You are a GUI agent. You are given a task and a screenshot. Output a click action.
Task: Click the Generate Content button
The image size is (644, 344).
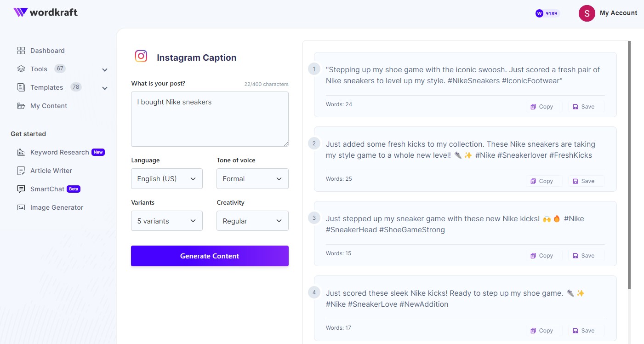[210, 256]
